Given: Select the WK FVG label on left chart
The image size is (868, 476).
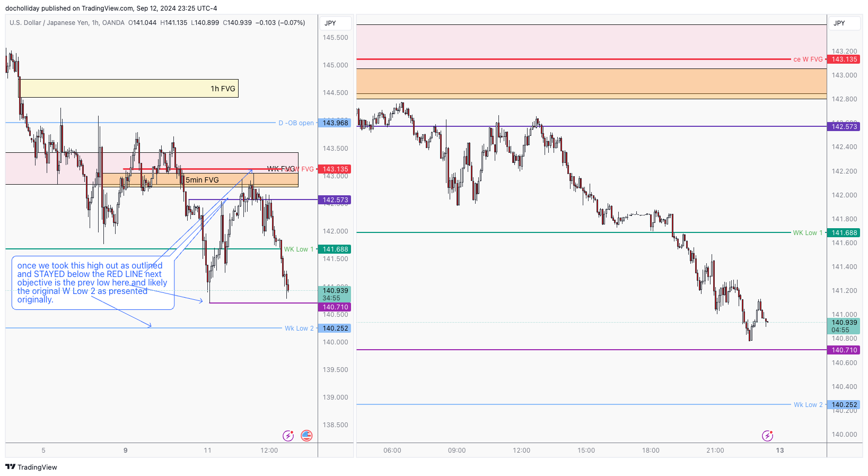Looking at the screenshot, I should 281,169.
